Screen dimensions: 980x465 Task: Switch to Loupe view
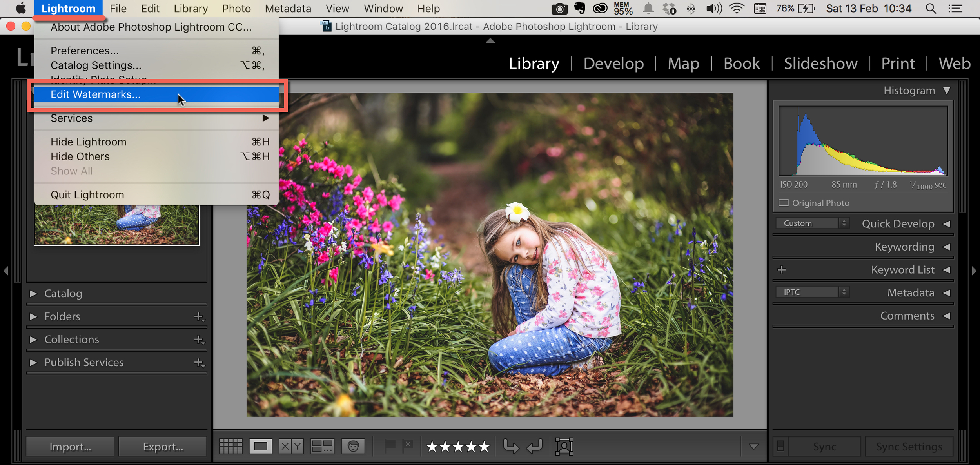click(x=261, y=446)
